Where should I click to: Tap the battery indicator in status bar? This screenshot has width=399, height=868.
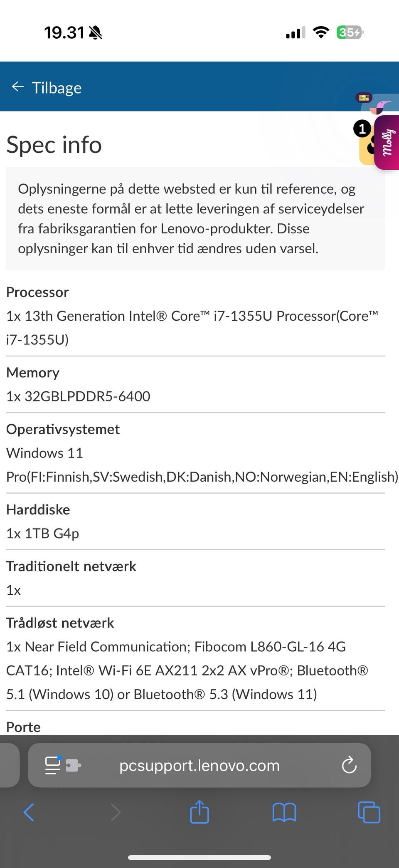tap(350, 32)
